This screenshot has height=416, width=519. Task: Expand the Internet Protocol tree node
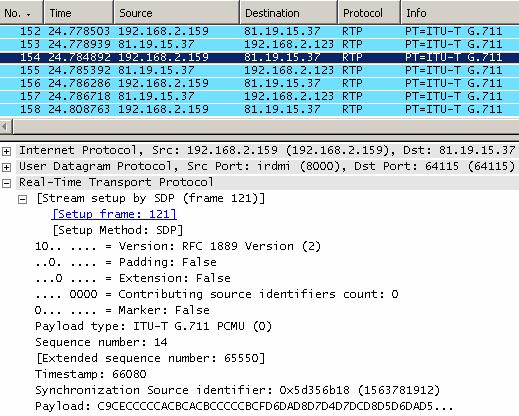[x=6, y=151]
